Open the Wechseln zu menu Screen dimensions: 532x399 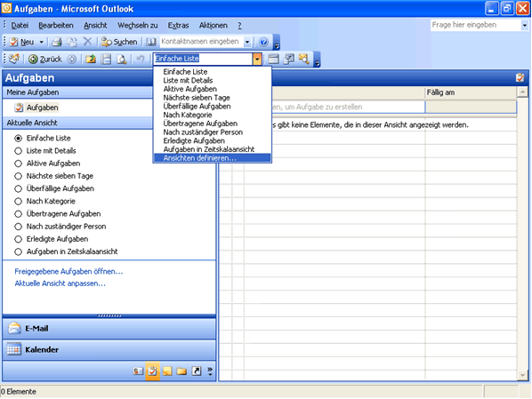click(x=138, y=26)
